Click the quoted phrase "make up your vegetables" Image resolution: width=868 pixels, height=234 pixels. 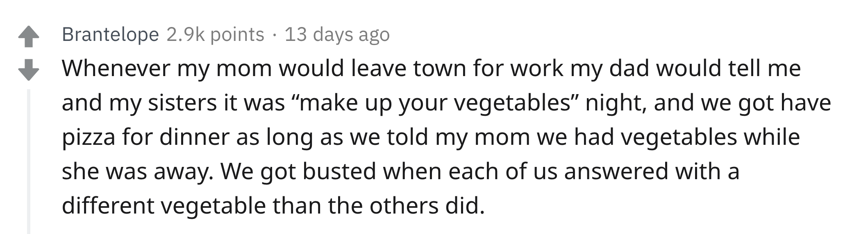click(x=434, y=102)
